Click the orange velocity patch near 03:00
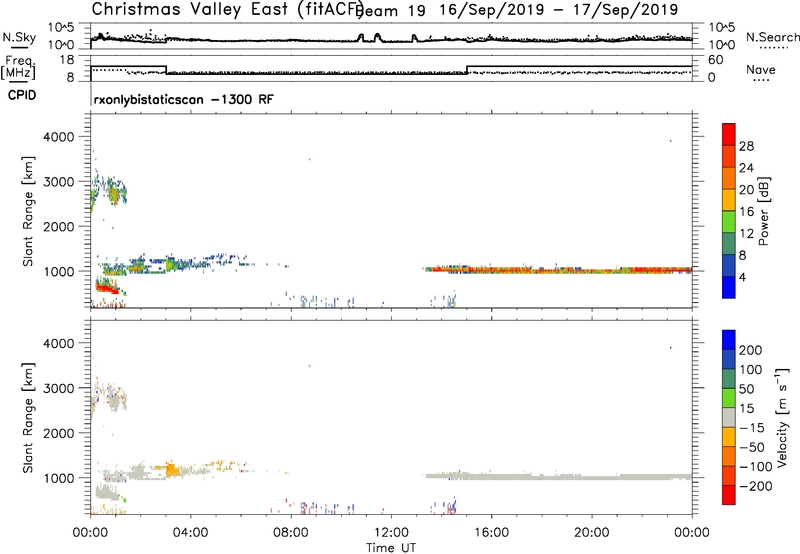800x554 pixels. click(173, 469)
